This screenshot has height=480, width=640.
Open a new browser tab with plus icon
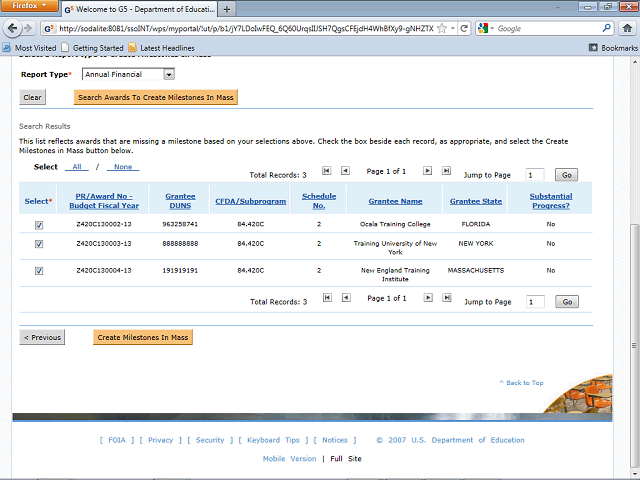227,8
